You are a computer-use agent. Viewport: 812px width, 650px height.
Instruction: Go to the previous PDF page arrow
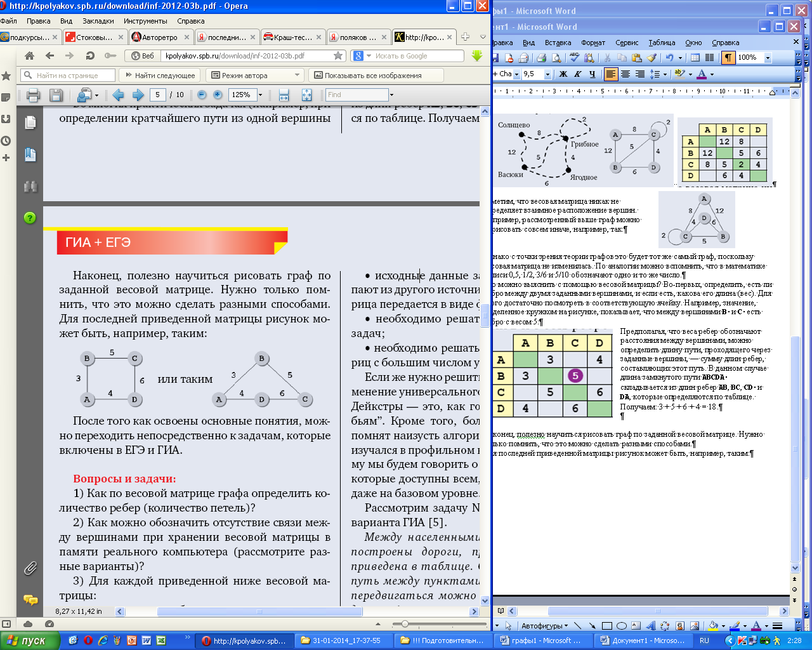[118, 95]
